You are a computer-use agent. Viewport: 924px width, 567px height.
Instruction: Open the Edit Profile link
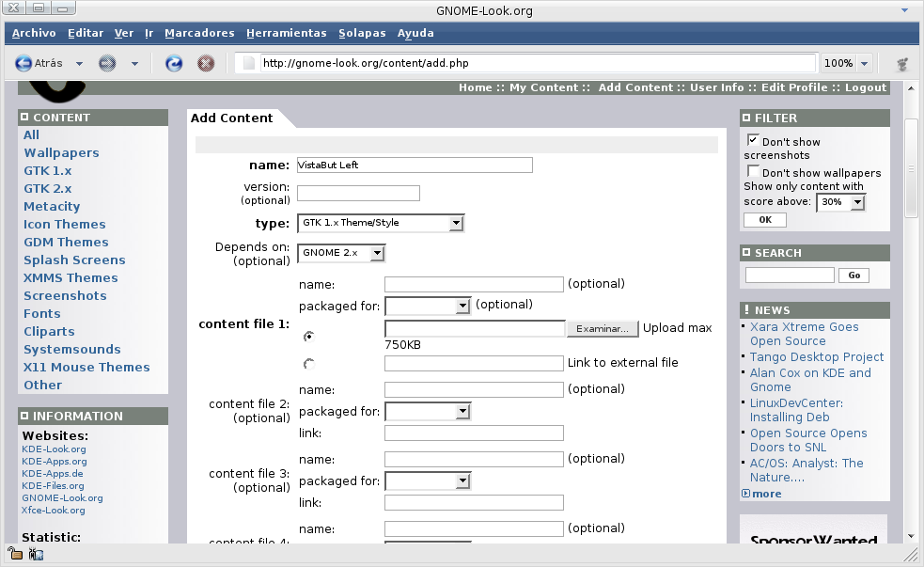[x=794, y=87]
